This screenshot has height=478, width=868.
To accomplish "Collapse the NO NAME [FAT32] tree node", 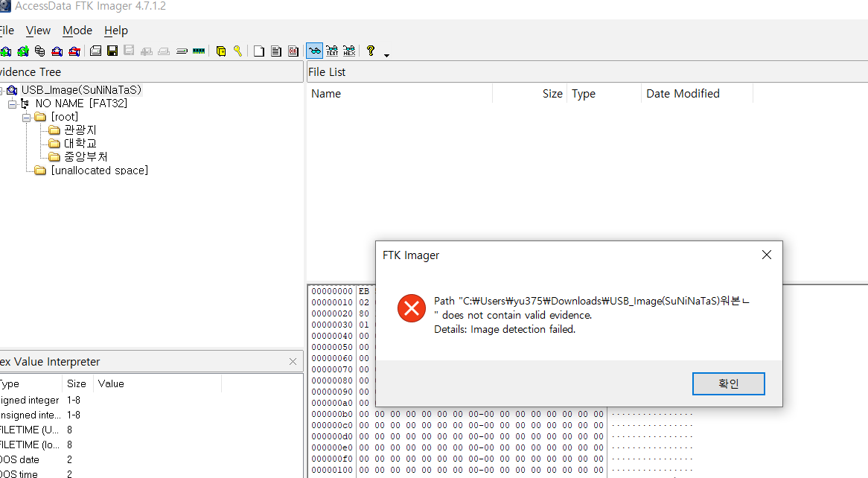I will point(12,103).
